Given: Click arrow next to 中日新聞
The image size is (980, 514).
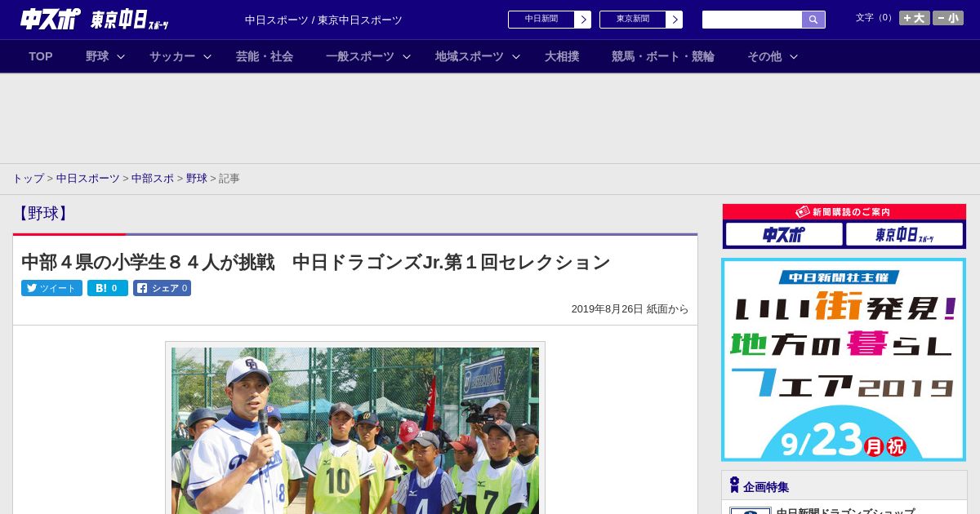Looking at the screenshot, I should pyautogui.click(x=583, y=20).
